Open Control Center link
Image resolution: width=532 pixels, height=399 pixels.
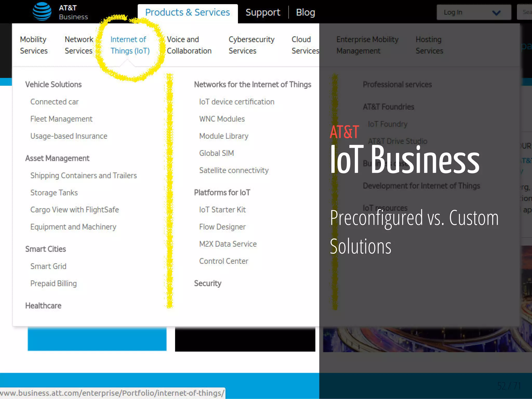224,261
